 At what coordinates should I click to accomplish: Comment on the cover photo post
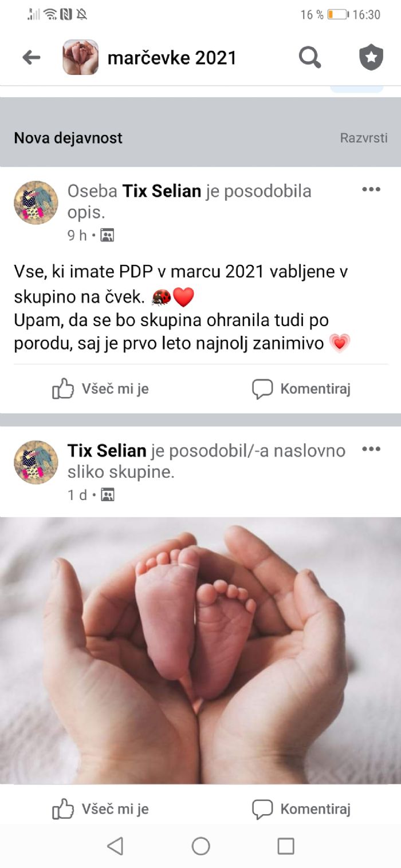pos(301,809)
